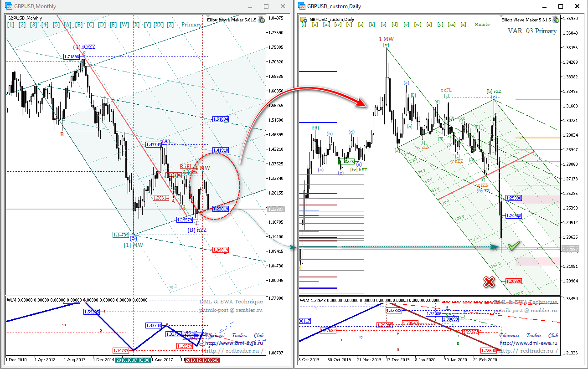Viewport: 588px width, 369px height.
Task: Click the 1.20930 red price level label
Action: pos(514,282)
